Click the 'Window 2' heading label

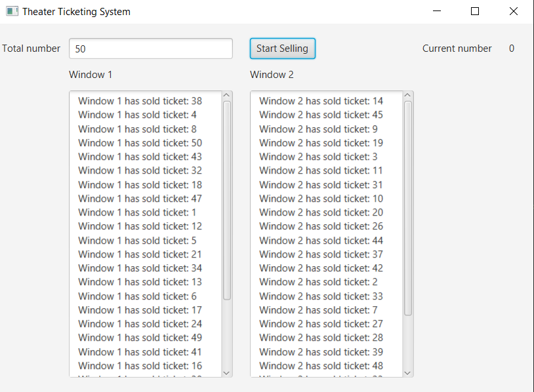coord(272,75)
